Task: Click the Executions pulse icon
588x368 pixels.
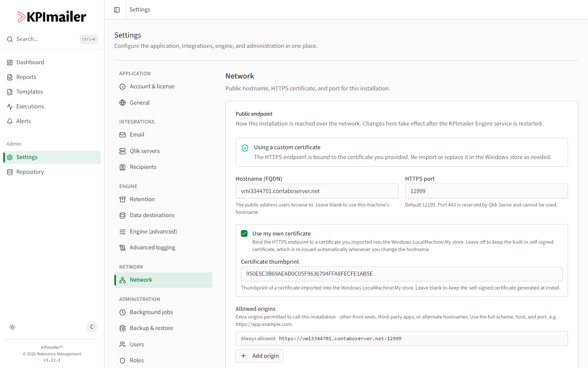Action: click(x=10, y=107)
